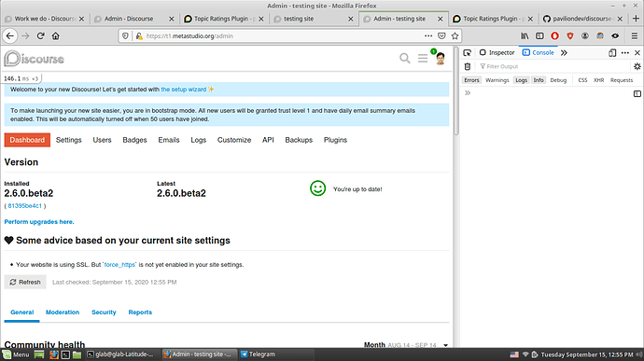
Task: Toggle the CSS console filter
Action: click(582, 80)
